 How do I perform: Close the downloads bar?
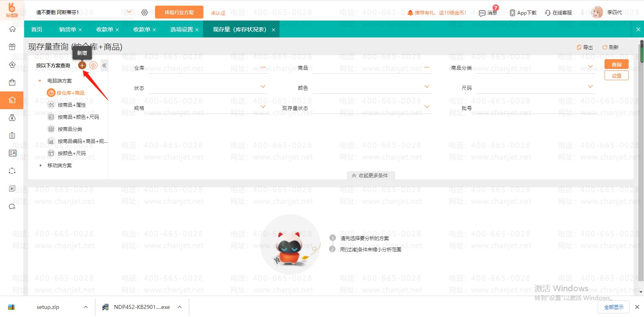pos(637,307)
